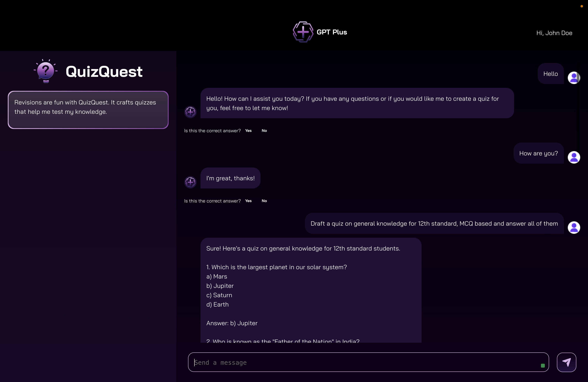Send the message with paper plane icon
Viewport: 588px width, 382px height.
click(x=566, y=362)
